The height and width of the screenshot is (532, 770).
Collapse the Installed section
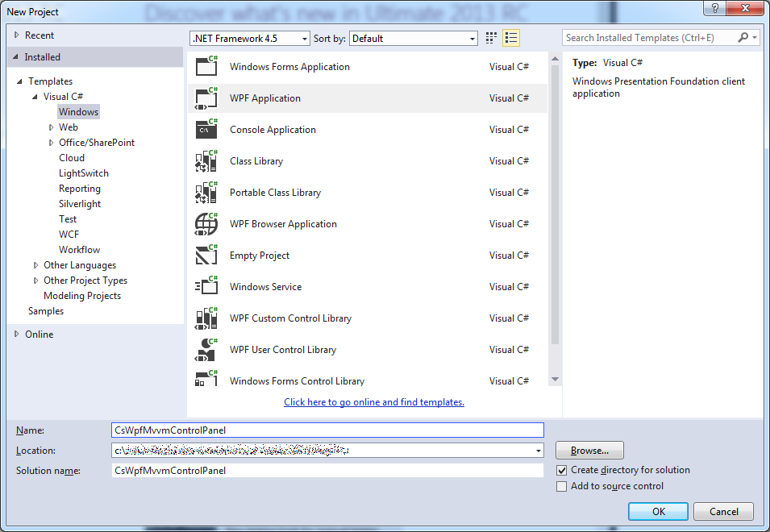(x=15, y=57)
